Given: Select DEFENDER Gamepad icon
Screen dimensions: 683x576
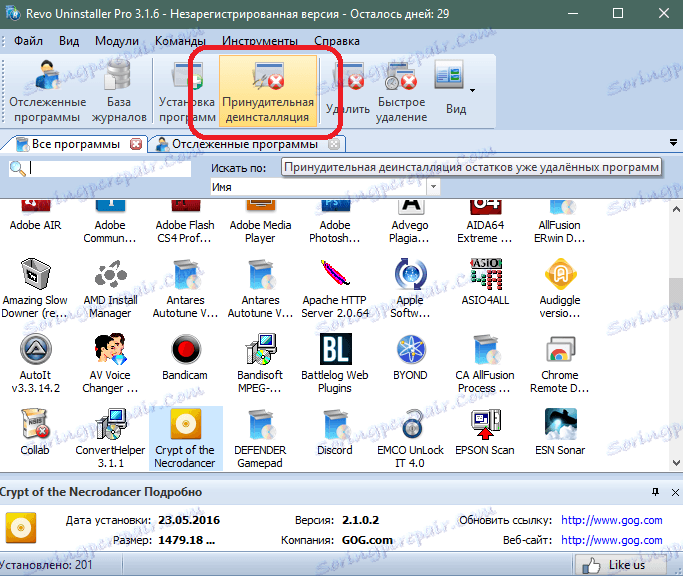Looking at the screenshot, I should pyautogui.click(x=260, y=424).
